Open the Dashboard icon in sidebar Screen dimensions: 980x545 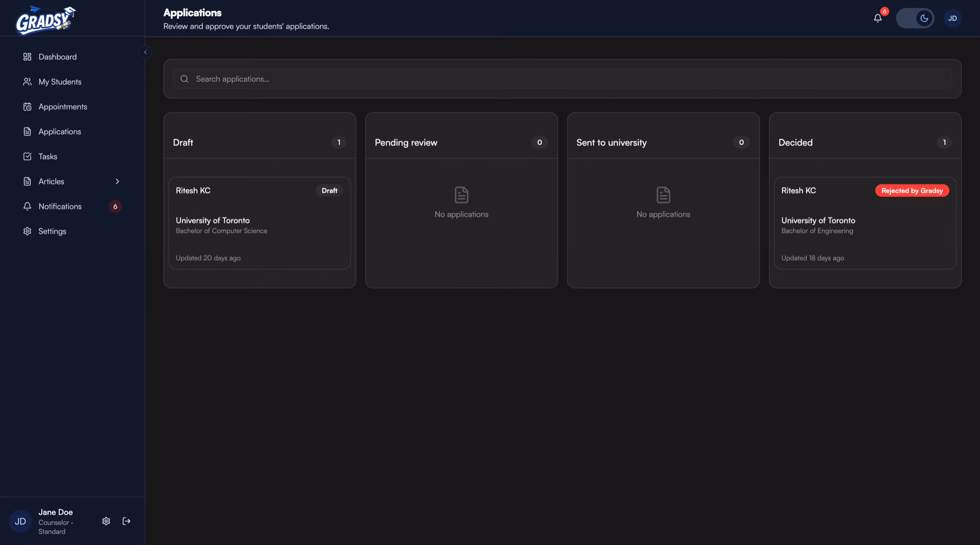tap(27, 57)
